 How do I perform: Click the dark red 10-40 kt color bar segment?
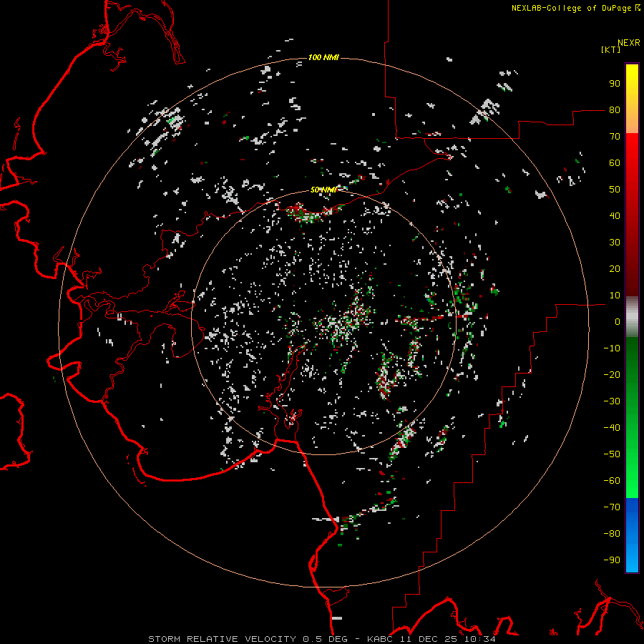632,255
